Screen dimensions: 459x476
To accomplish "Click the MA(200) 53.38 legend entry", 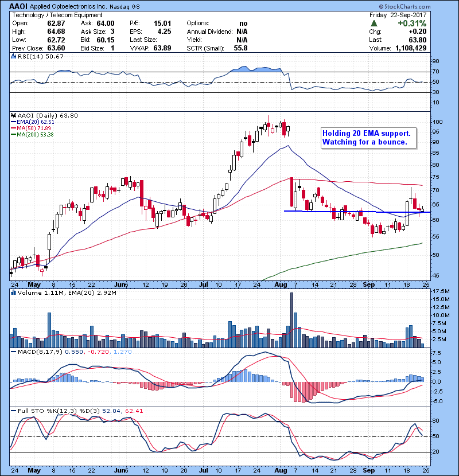I will click(x=33, y=134).
